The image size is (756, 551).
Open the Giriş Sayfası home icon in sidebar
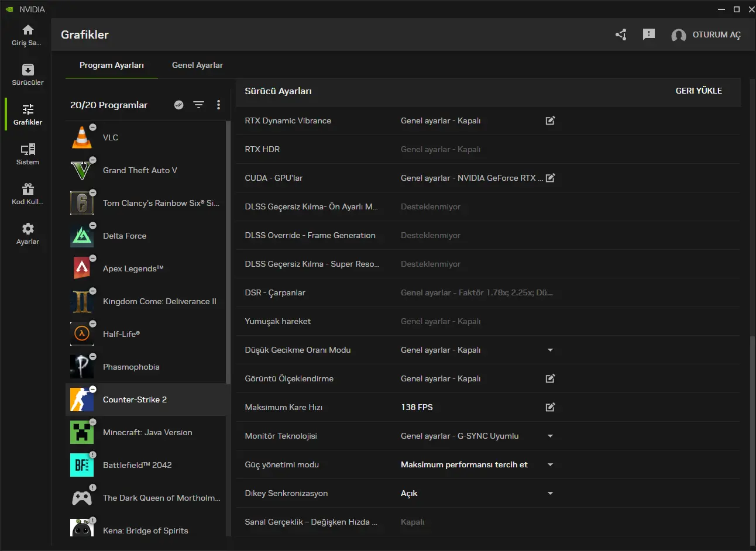click(28, 30)
